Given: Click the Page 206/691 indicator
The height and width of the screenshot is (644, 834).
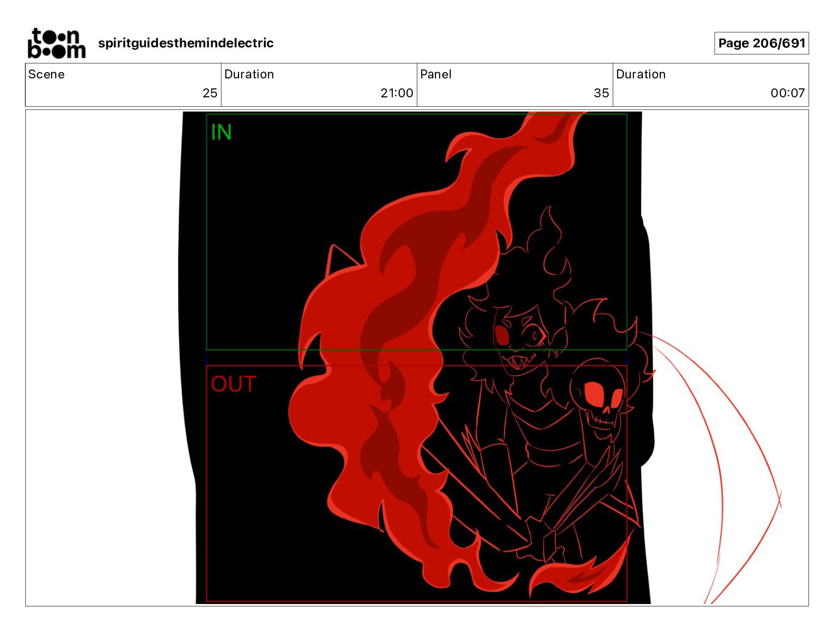Looking at the screenshot, I should 761,43.
